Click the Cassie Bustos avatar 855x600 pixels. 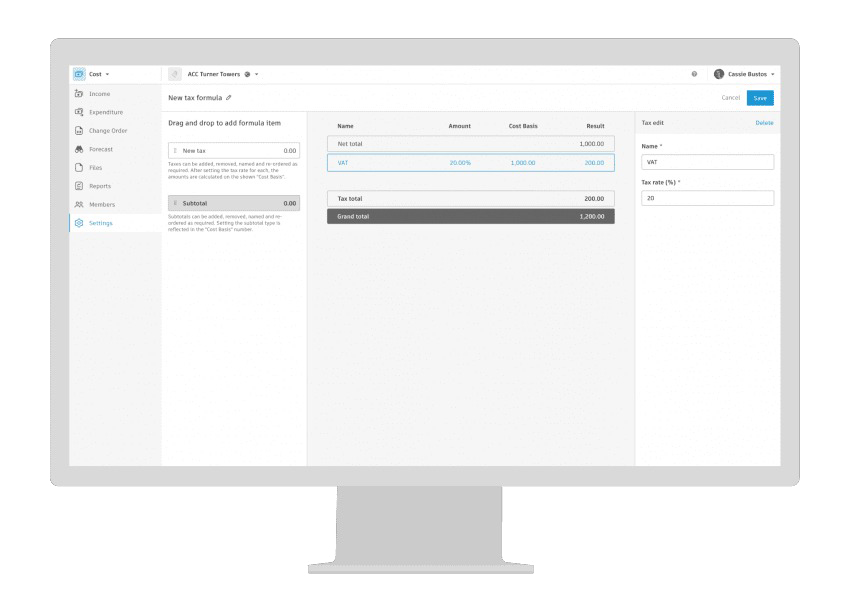[x=719, y=74]
